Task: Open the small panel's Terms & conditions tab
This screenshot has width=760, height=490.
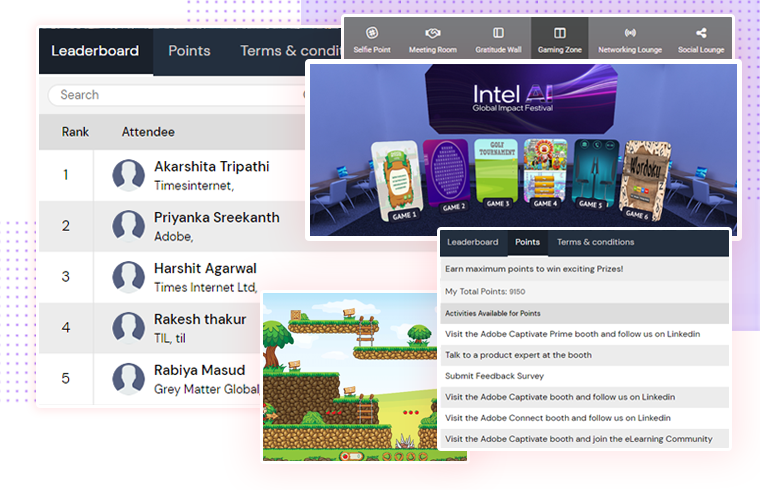Action: (x=595, y=242)
